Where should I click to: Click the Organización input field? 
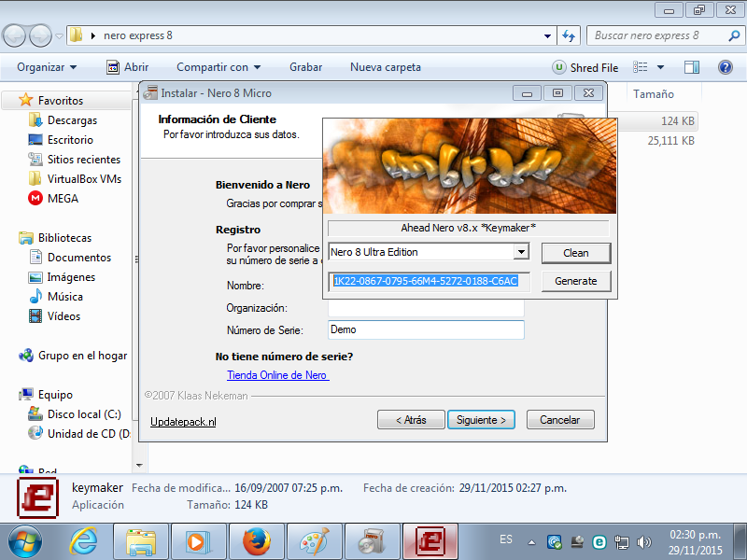click(426, 308)
